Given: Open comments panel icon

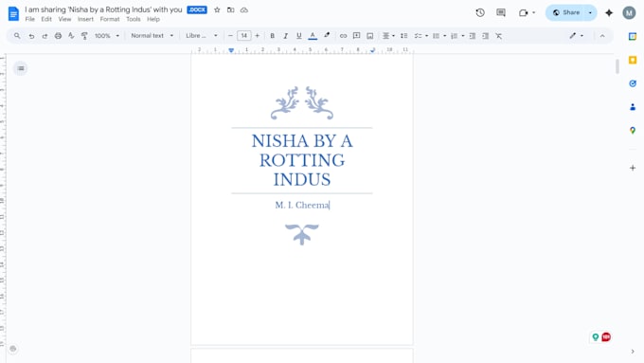Looking at the screenshot, I should tap(501, 12).
